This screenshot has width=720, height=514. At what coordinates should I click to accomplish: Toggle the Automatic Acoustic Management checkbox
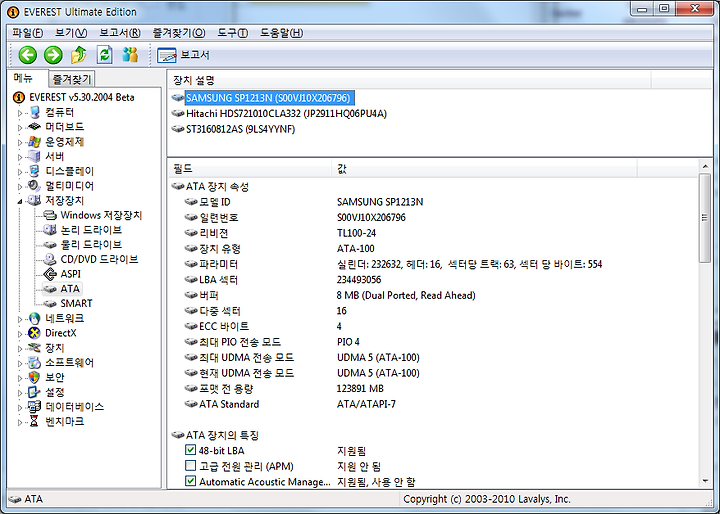click(x=190, y=481)
